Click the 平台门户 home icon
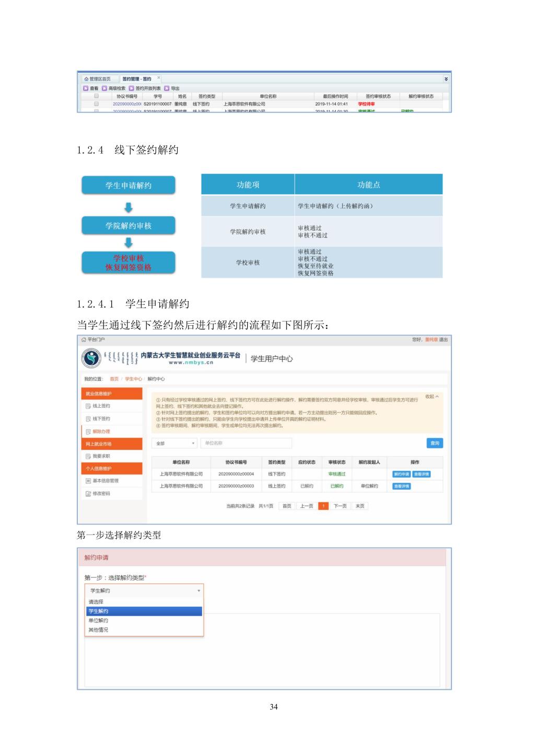The height and width of the screenshot is (756, 535). coord(84,340)
